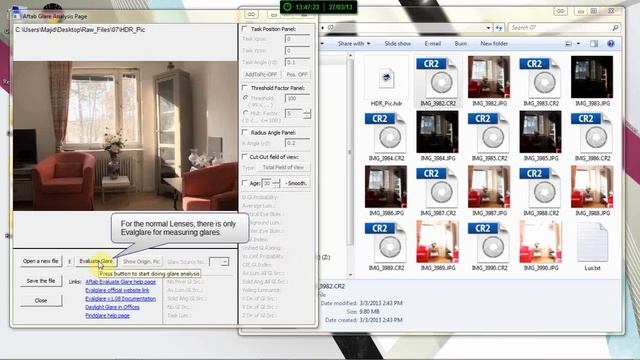Viewport: 640px width, 360px height.
Task: Click Close button in Aftab window
Action: click(41, 300)
